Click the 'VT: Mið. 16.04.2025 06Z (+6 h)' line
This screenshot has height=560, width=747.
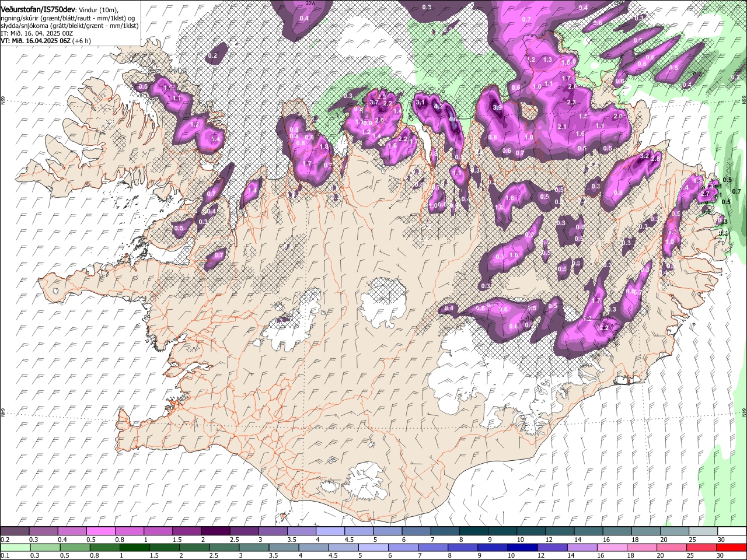click(x=46, y=41)
